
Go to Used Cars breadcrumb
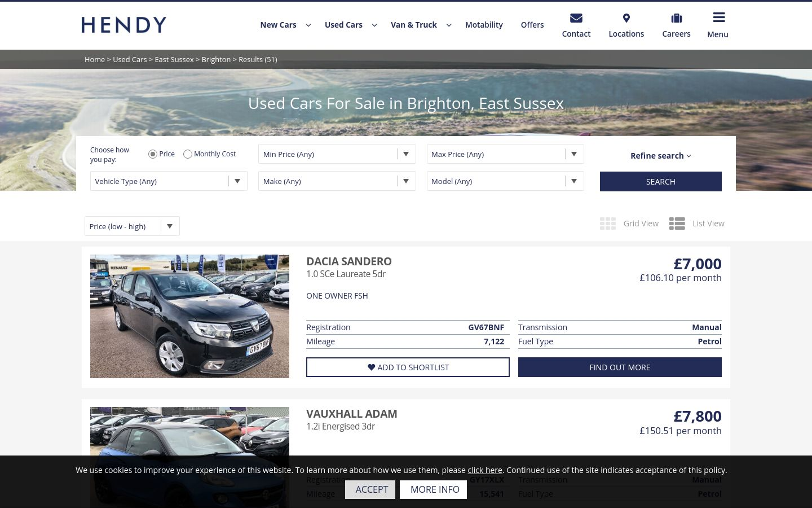click(x=130, y=59)
